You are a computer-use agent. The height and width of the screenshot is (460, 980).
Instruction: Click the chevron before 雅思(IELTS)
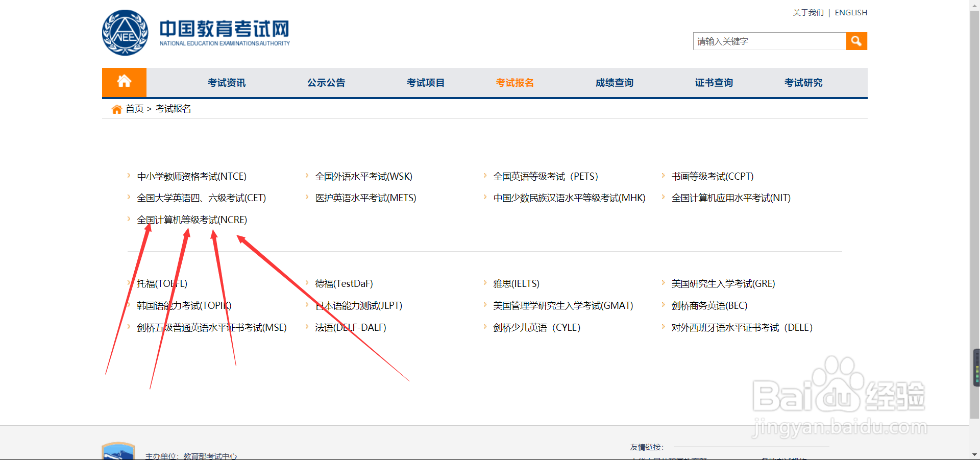485,283
